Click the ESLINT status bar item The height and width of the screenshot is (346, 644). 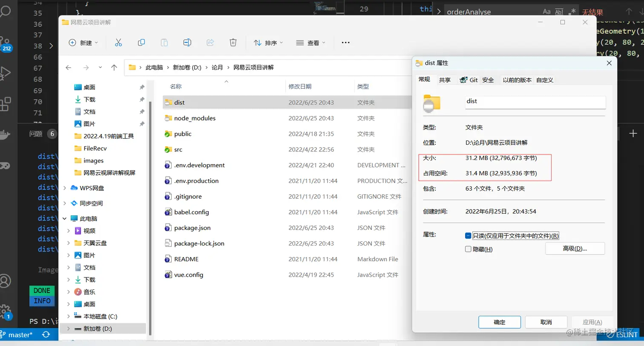point(622,335)
